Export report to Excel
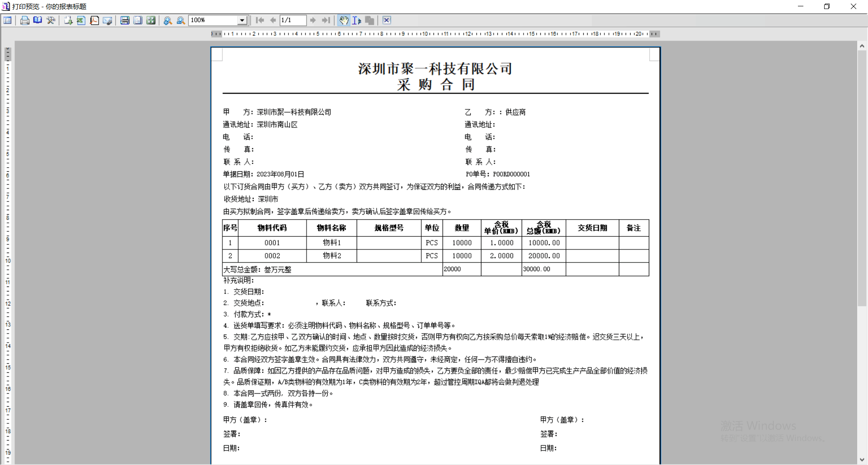The width and height of the screenshot is (868, 465). coord(81,20)
